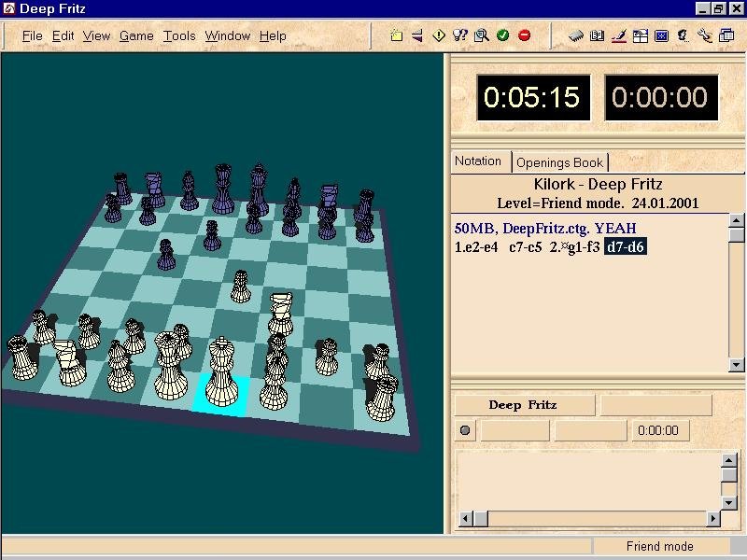Click notation pane scroll up arrow

[x=736, y=220]
